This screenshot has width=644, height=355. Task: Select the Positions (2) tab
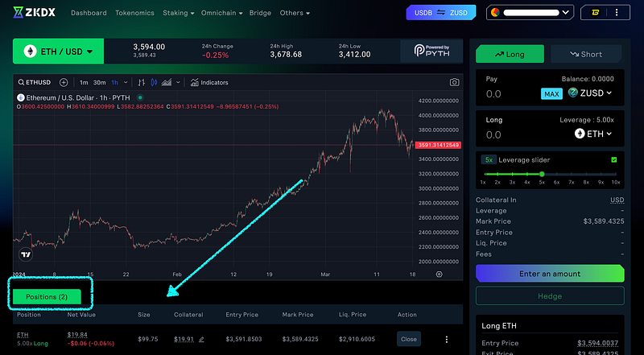[47, 296]
